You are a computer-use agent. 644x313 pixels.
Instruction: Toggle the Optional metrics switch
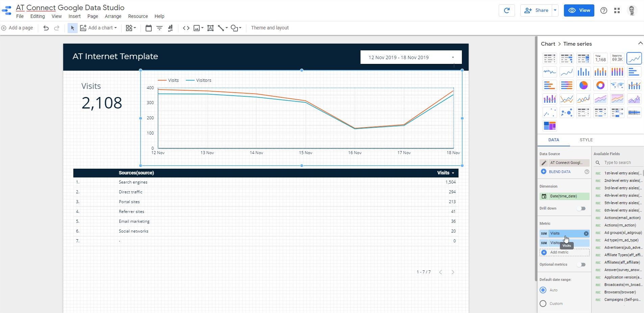click(581, 265)
